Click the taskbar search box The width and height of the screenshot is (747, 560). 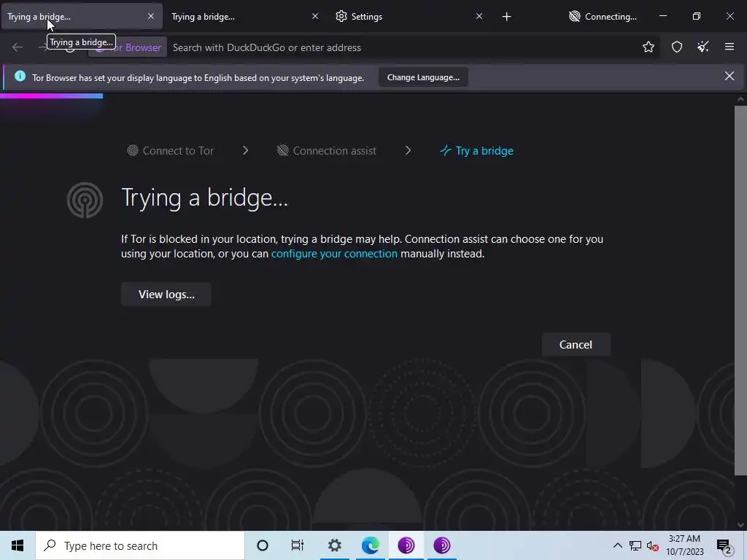pos(140,545)
